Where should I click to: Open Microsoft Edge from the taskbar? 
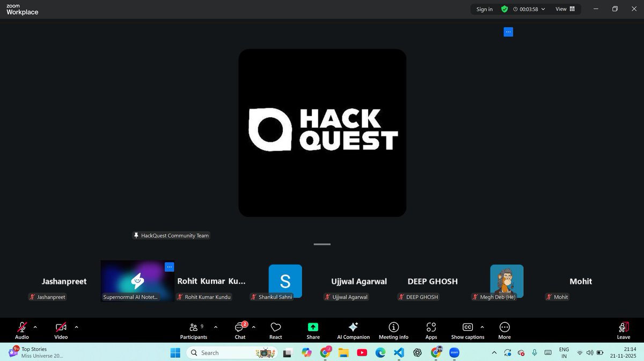point(380,352)
